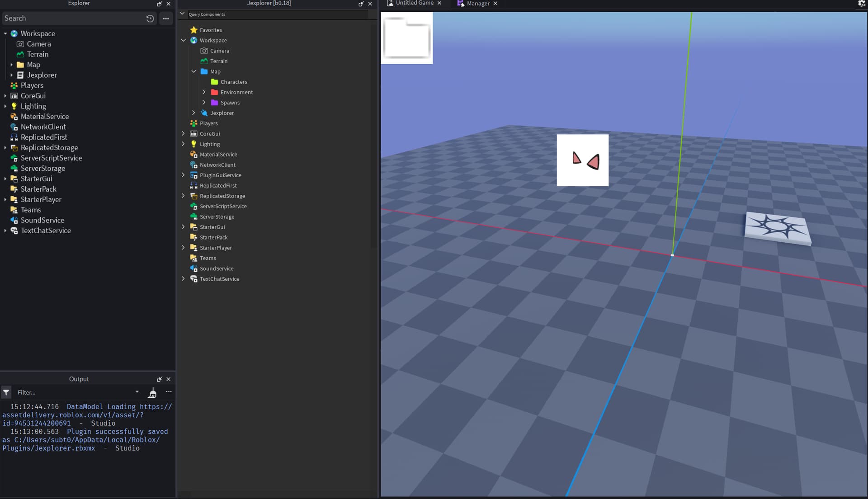Select the Favorites star in Jexplorer
The image size is (868, 499).
193,30
